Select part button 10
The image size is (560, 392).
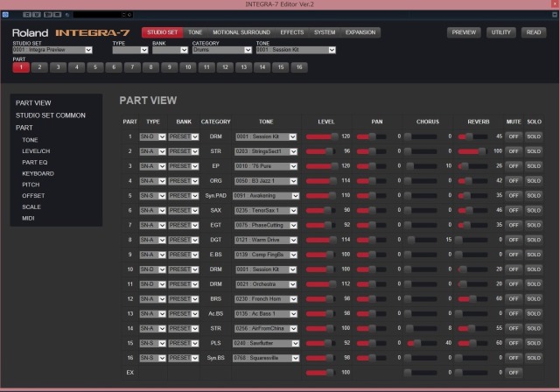pos(188,67)
